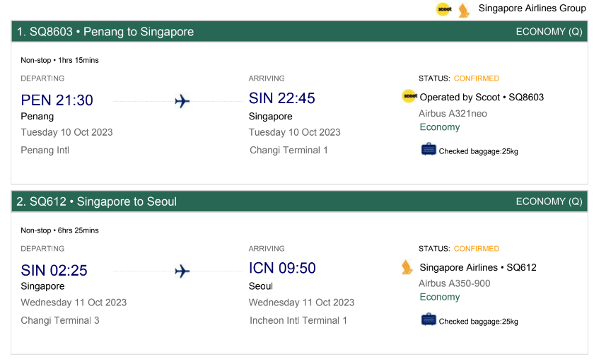Screen dimensions: 594x364
Task: Click the PEN 21:30 departure time
Action: tap(57, 100)
